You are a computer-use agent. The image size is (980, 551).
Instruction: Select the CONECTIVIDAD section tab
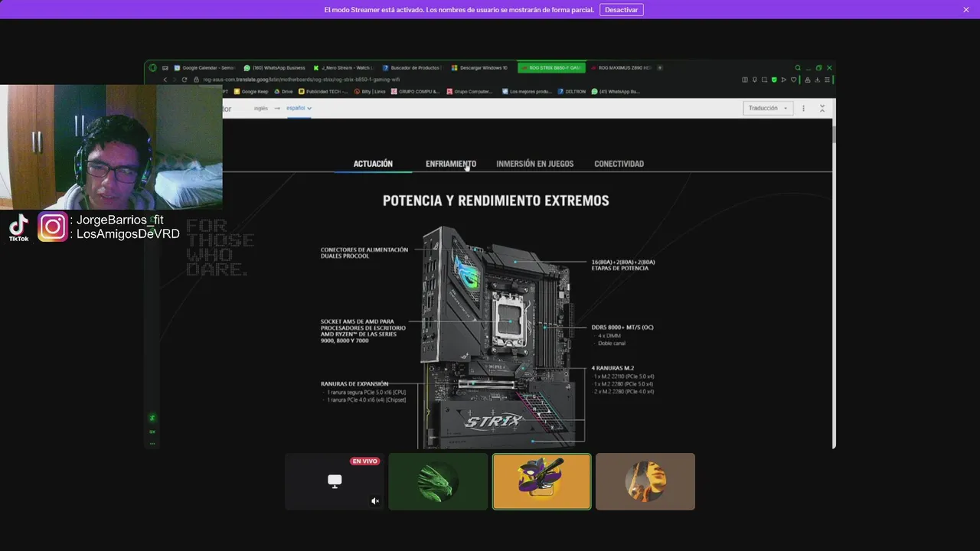pyautogui.click(x=619, y=164)
